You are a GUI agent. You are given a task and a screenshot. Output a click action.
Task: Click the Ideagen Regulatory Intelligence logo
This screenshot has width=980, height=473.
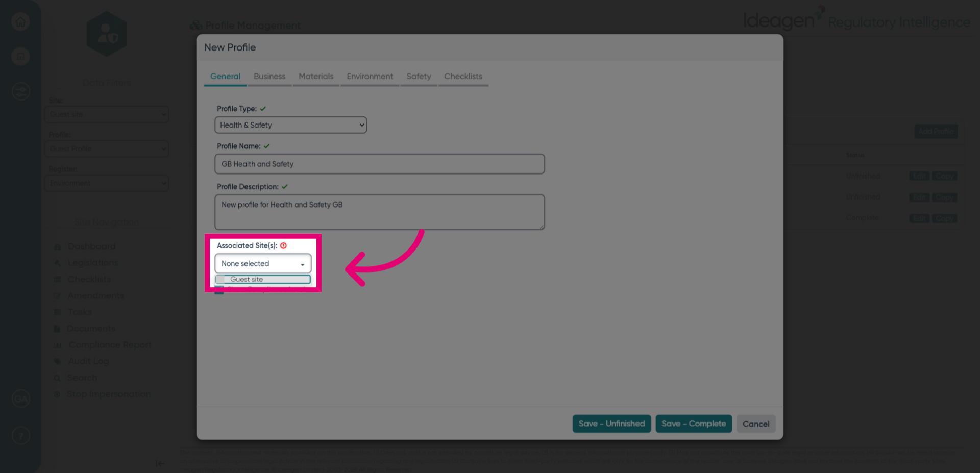[856, 19]
